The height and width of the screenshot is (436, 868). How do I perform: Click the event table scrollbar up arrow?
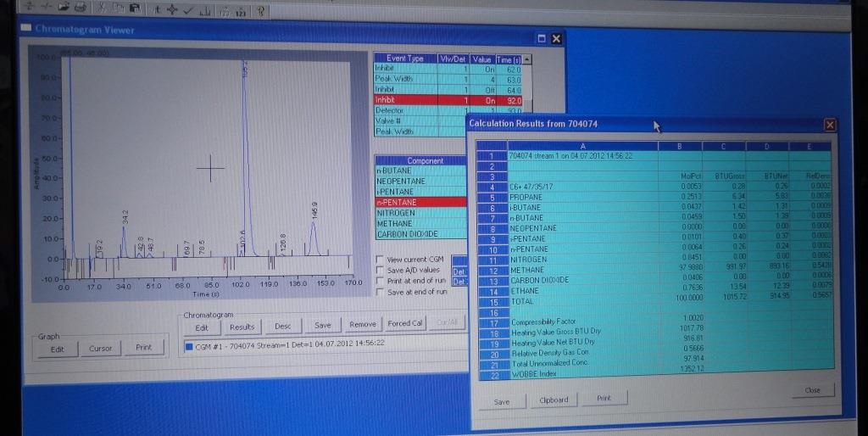pos(527,59)
